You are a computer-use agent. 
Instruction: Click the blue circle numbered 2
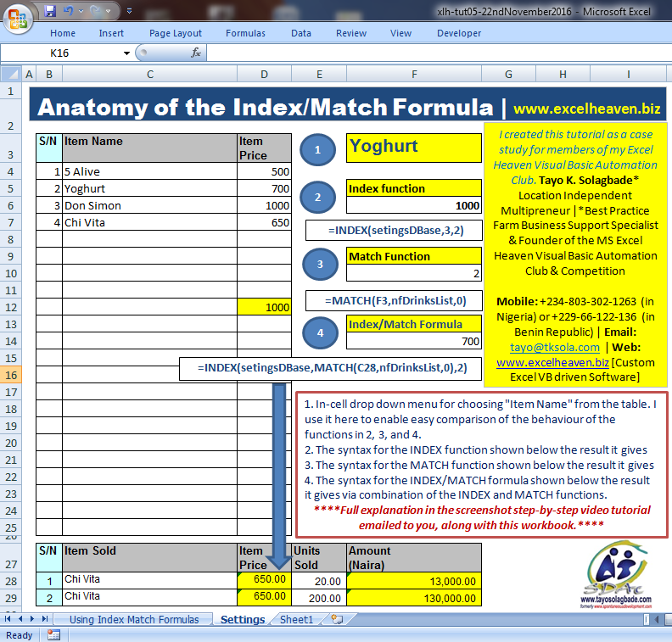(x=317, y=198)
